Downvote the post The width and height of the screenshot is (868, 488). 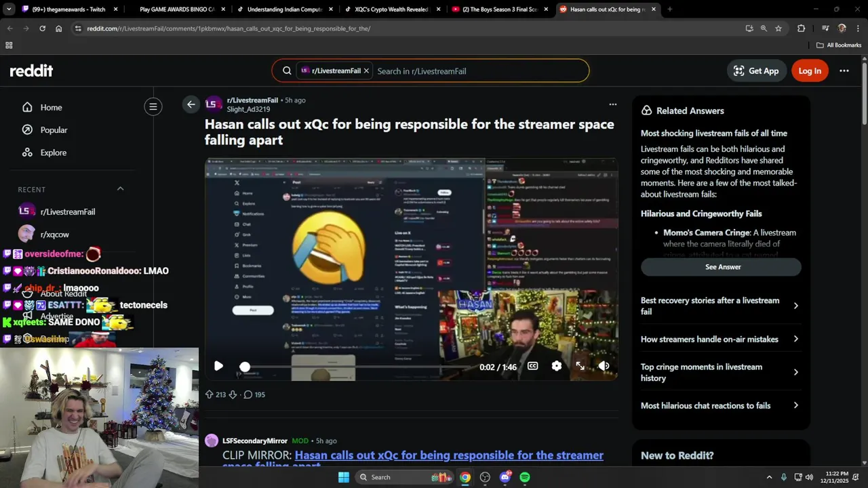[233, 394]
